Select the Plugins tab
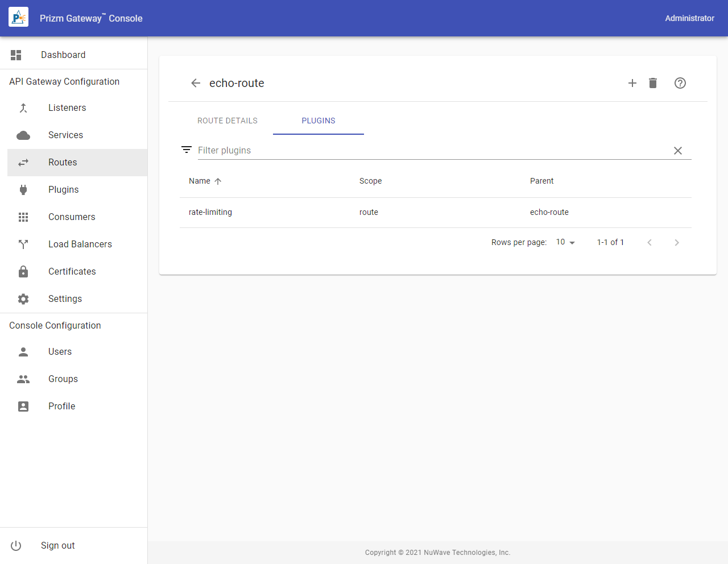Viewport: 728px width, 564px height. click(x=318, y=121)
